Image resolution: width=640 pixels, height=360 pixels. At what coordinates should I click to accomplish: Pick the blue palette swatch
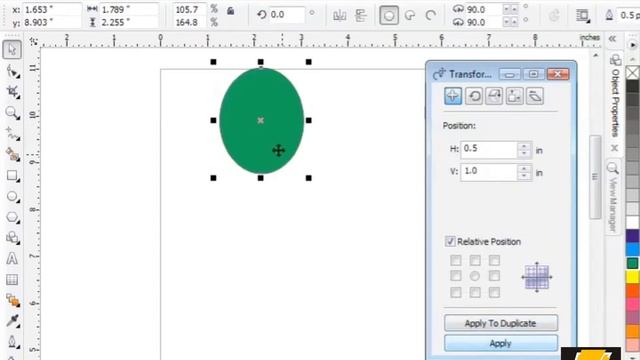[633, 249]
